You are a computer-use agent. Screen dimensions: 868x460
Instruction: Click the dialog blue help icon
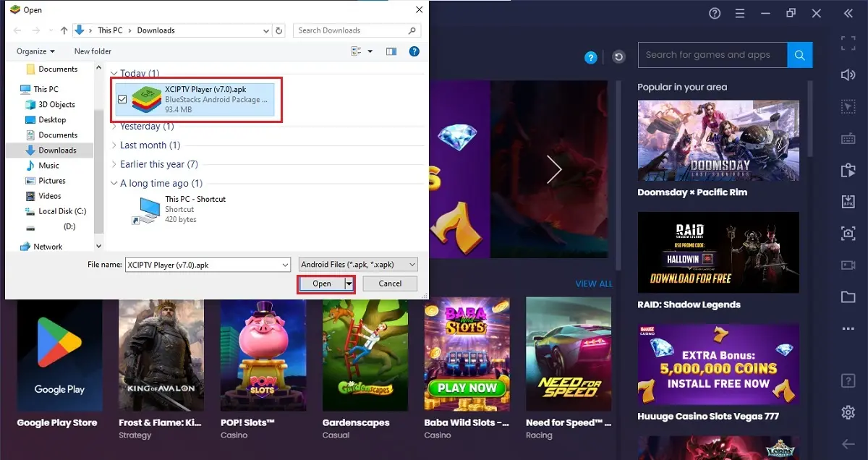tap(414, 51)
